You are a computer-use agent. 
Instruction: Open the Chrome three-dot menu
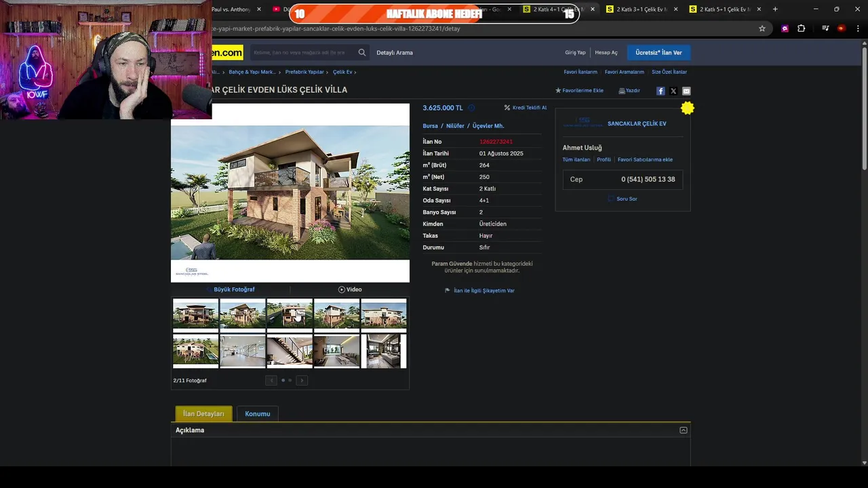click(859, 28)
